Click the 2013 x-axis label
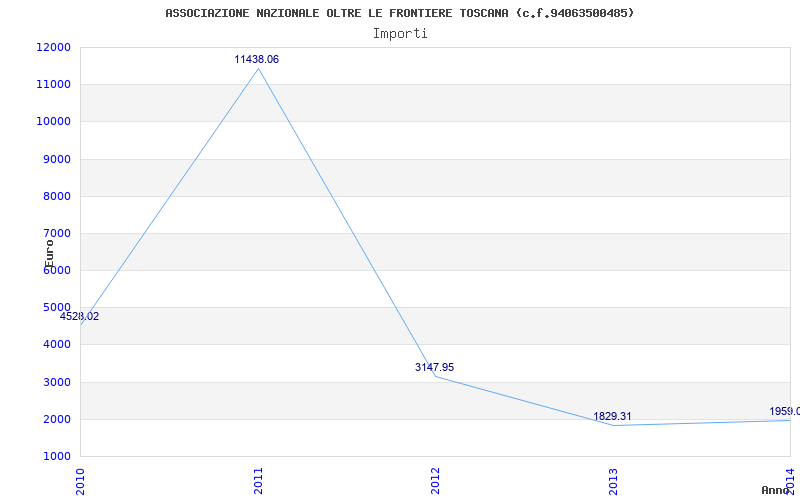This screenshot has width=800, height=500. click(613, 481)
